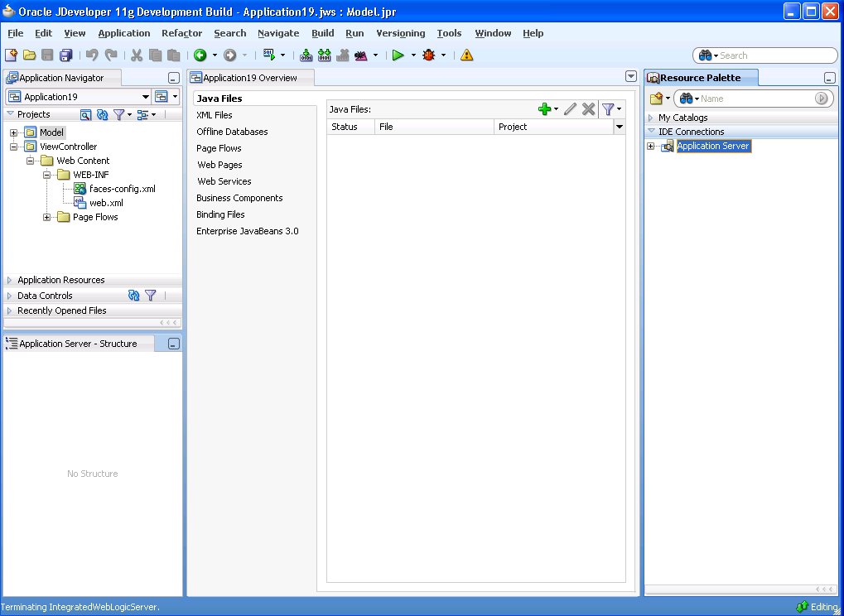The height and width of the screenshot is (616, 844).
Task: Open Business Components category
Action: [x=239, y=198]
